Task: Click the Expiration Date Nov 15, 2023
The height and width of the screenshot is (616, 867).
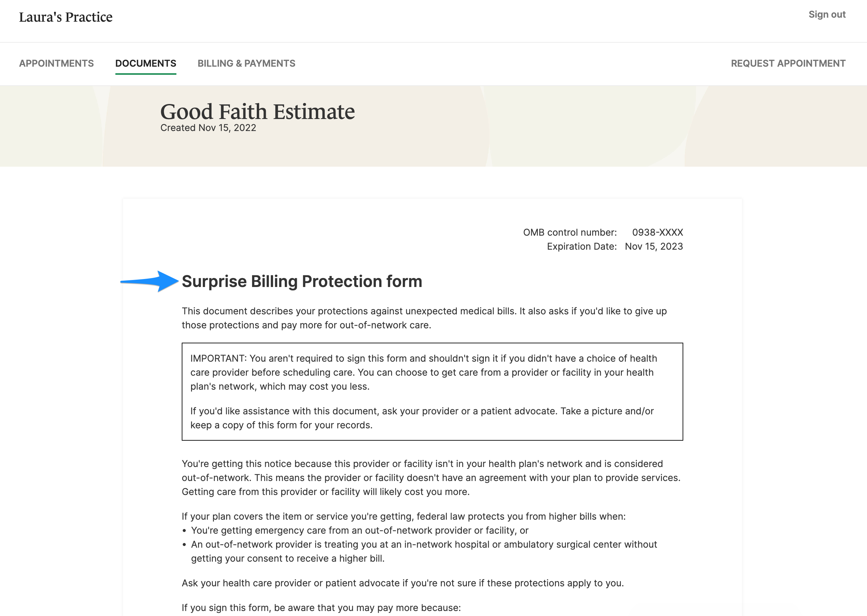Action: 653,246
